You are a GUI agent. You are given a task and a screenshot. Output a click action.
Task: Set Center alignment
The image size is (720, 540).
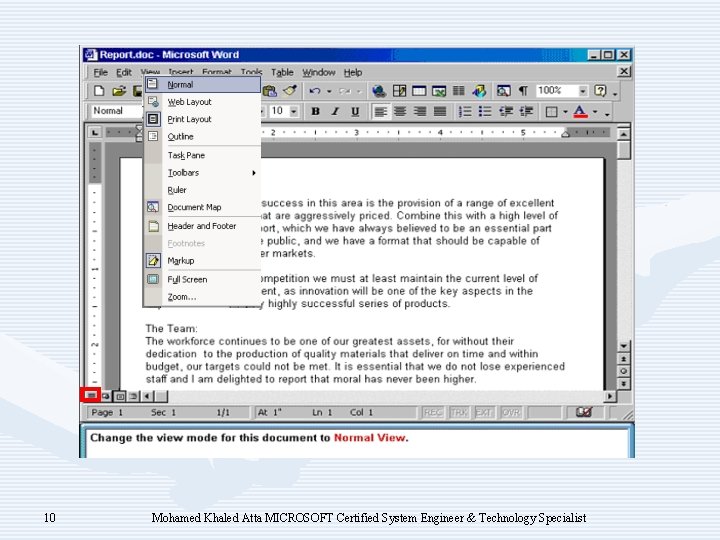tap(400, 112)
